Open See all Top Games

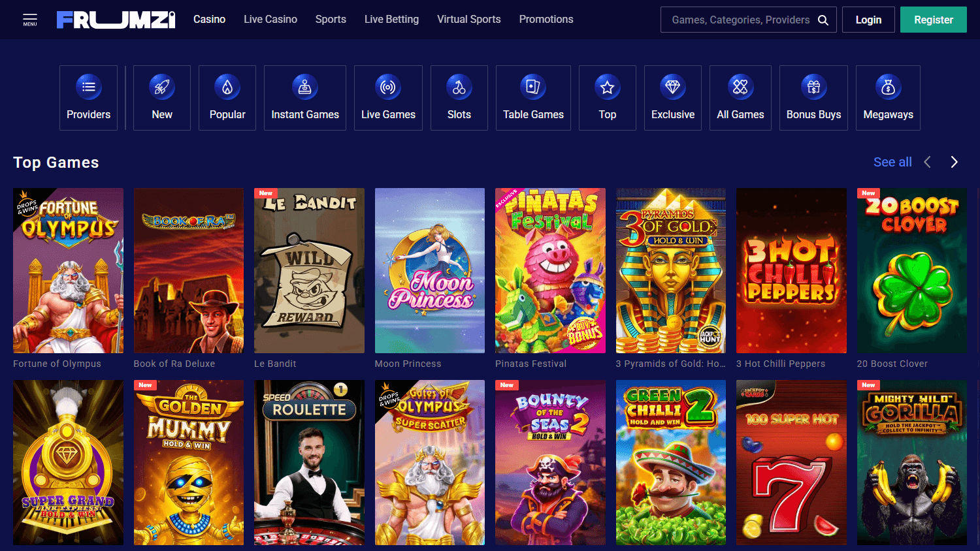pyautogui.click(x=892, y=161)
